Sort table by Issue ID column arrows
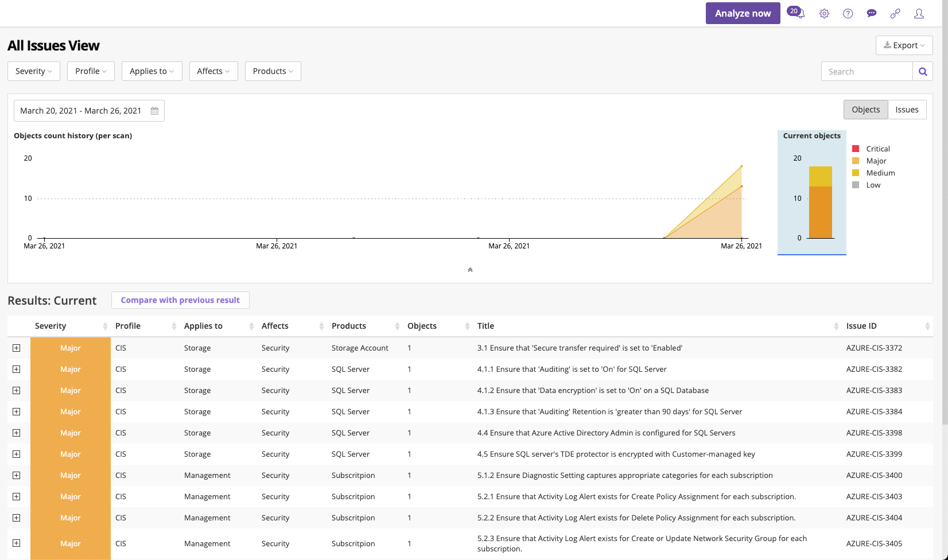The width and height of the screenshot is (948, 560). coord(927,326)
